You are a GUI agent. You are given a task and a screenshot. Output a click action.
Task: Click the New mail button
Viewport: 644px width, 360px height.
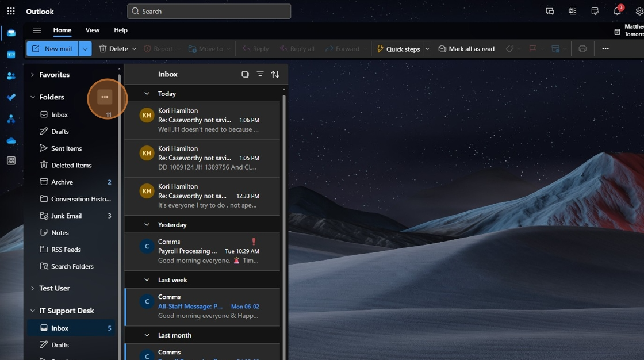coord(52,49)
